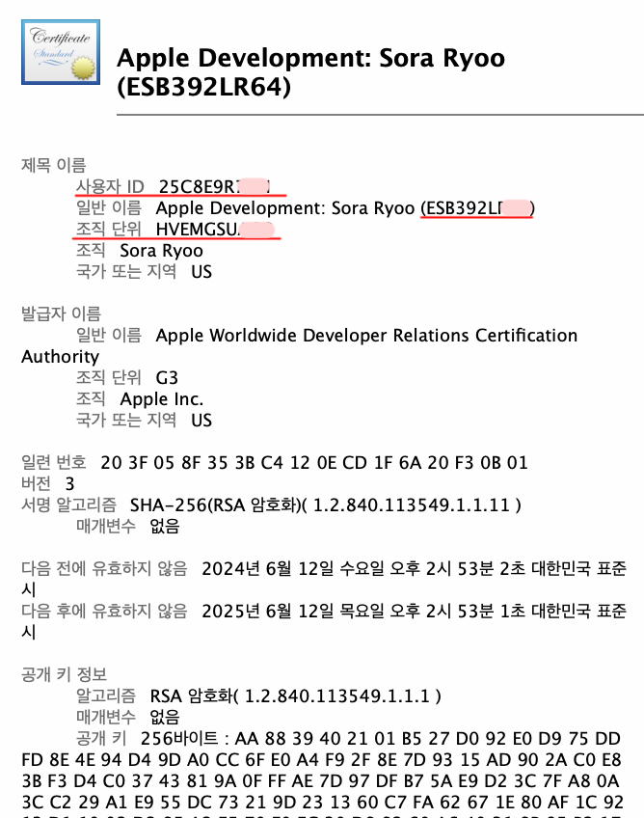Click the '다음 후에 유효하지 않음' label
This screenshot has width=644, height=818.
coord(104,612)
